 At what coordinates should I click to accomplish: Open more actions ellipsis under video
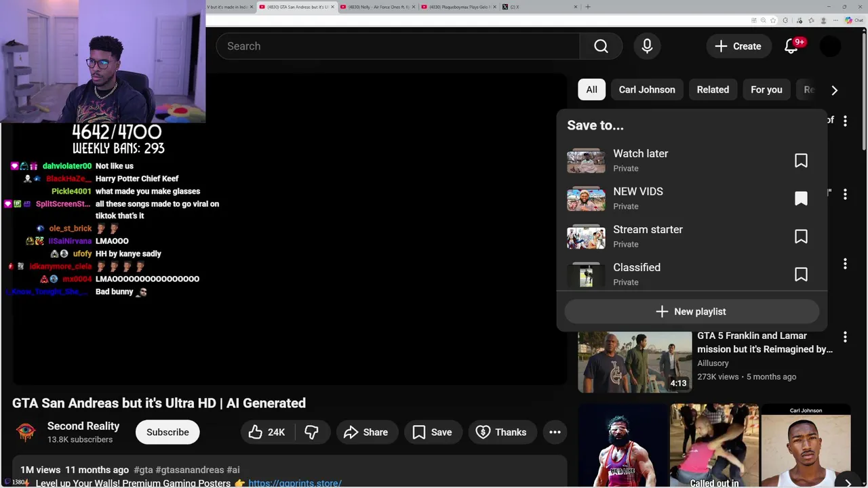[555, 432]
